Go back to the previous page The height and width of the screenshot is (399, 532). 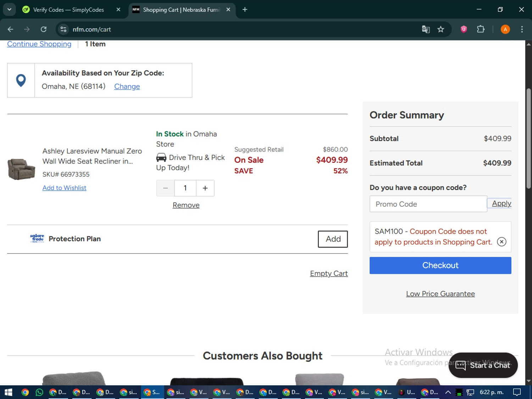click(10, 29)
